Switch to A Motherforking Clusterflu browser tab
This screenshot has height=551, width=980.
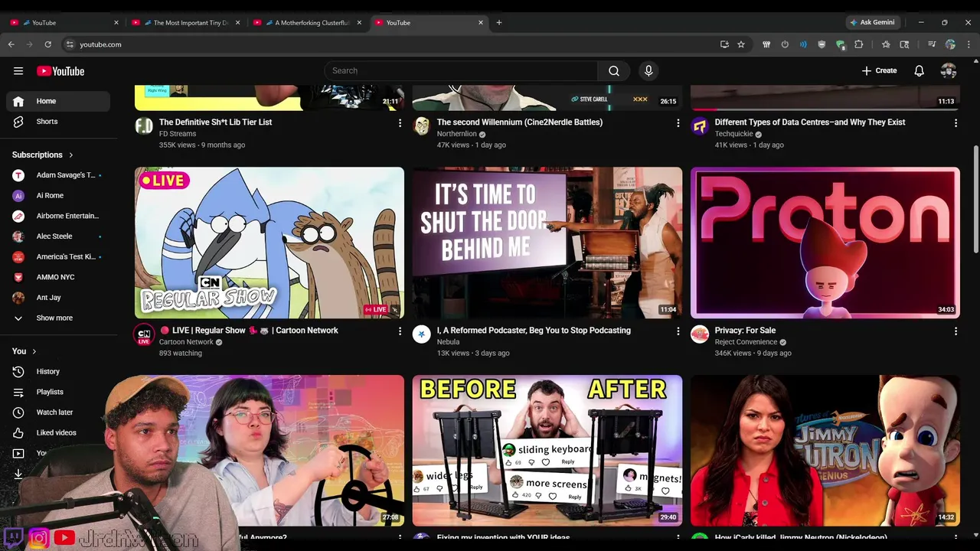pos(307,23)
